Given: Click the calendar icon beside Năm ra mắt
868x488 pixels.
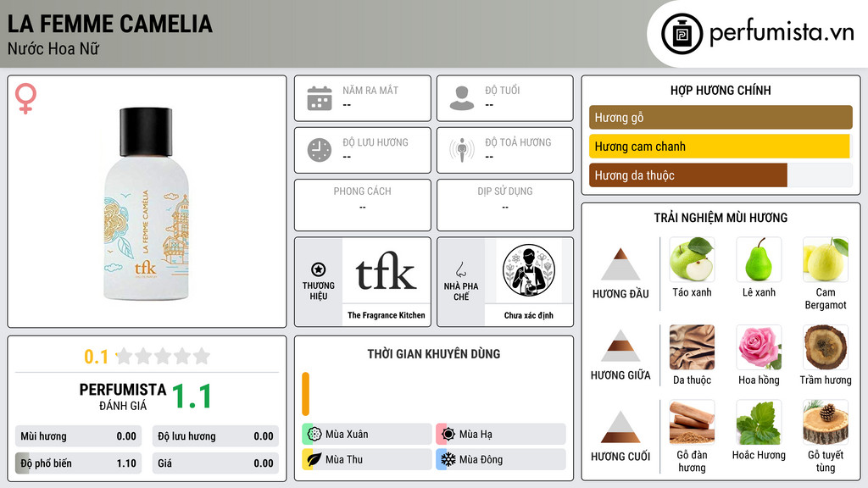Looking at the screenshot, I should (x=320, y=98).
